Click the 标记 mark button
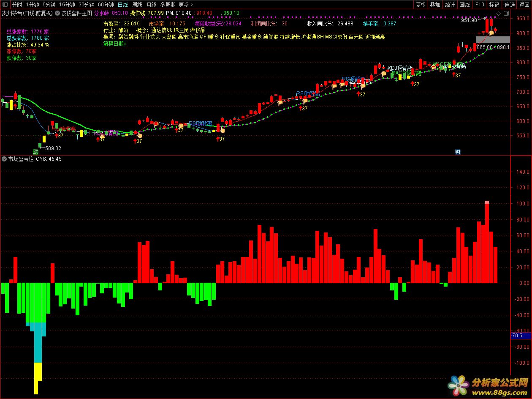The height and width of the screenshot is (399, 532). coord(494,5)
